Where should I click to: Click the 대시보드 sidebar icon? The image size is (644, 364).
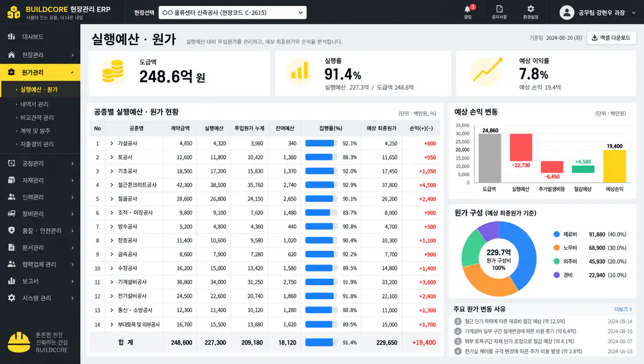pos(11,36)
